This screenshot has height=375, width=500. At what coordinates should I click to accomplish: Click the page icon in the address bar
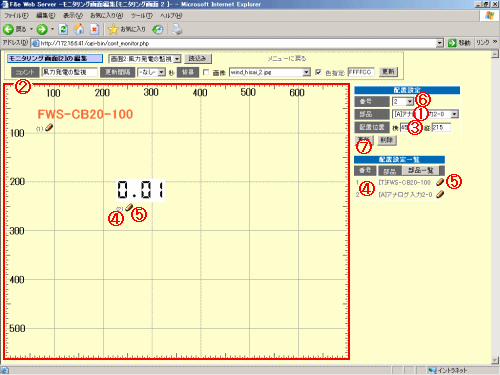[x=35, y=43]
